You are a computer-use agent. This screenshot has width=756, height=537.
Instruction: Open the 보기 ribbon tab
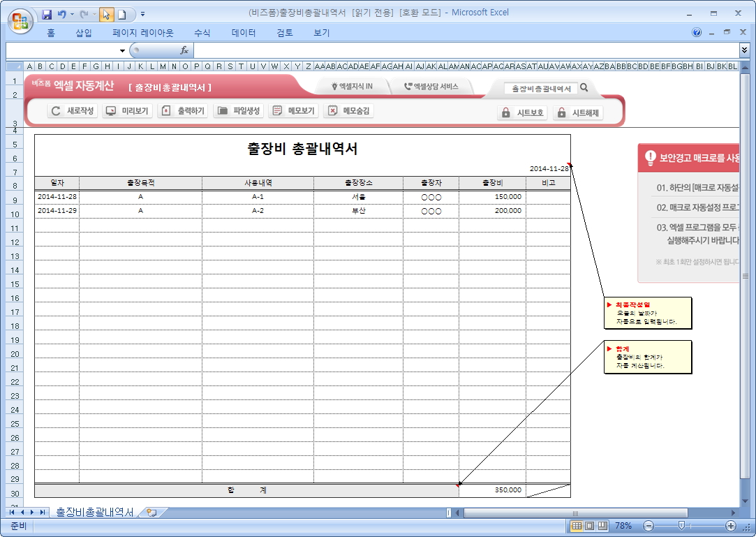(322, 33)
